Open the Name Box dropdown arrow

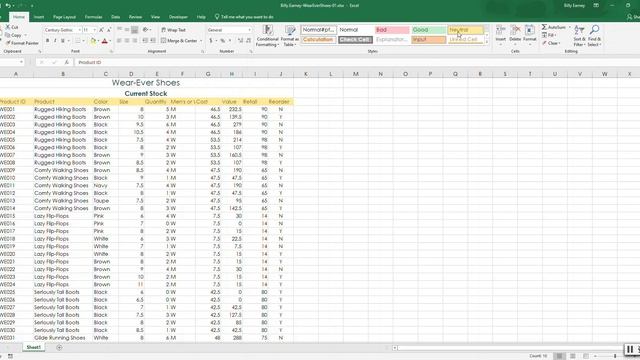tap(21, 62)
